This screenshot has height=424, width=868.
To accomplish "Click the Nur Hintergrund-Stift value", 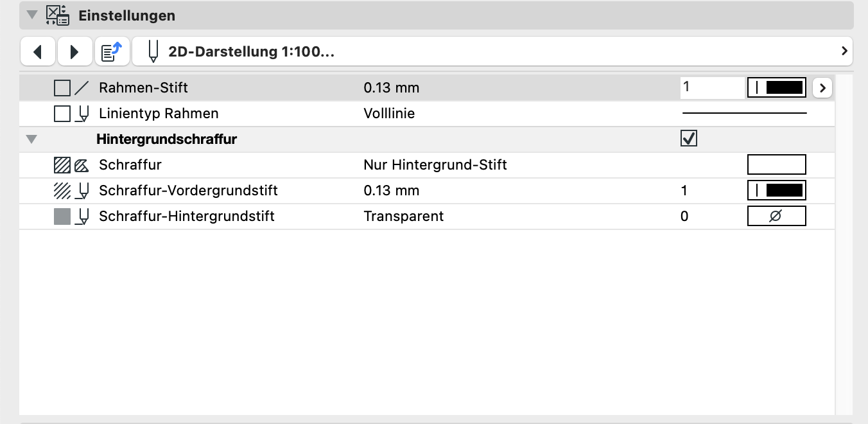I will [x=435, y=165].
